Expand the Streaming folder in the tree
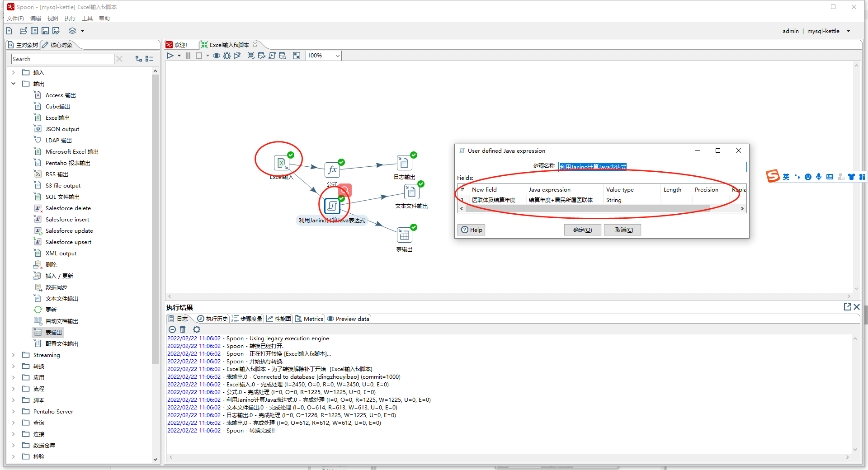This screenshot has height=470, width=868. (13, 355)
